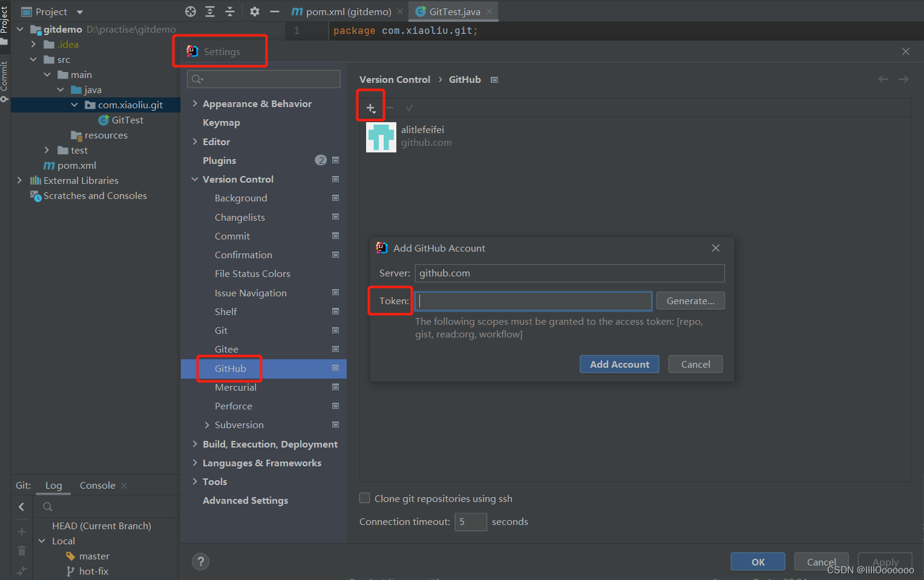Open Project panel gear options
The image size is (924, 580).
pos(255,11)
